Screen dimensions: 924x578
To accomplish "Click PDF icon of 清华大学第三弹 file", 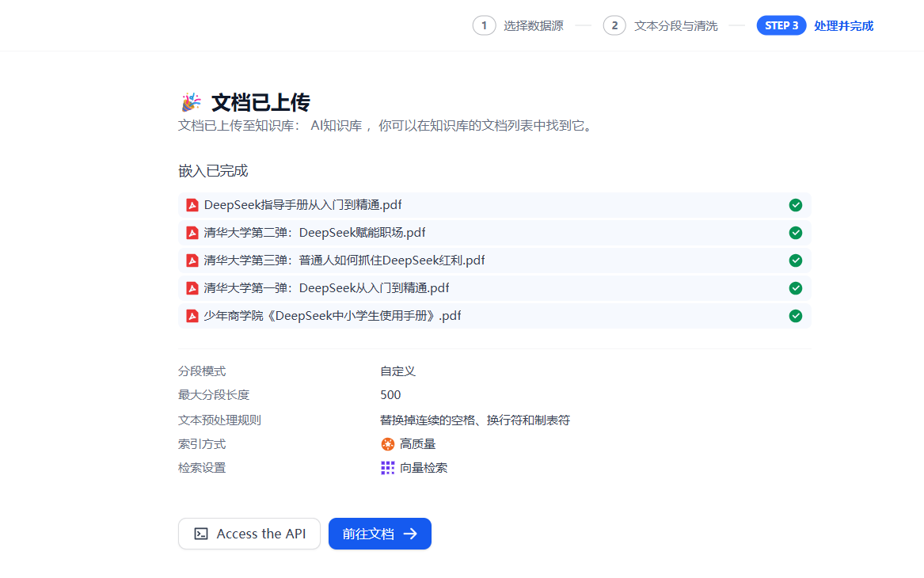I will 192,260.
